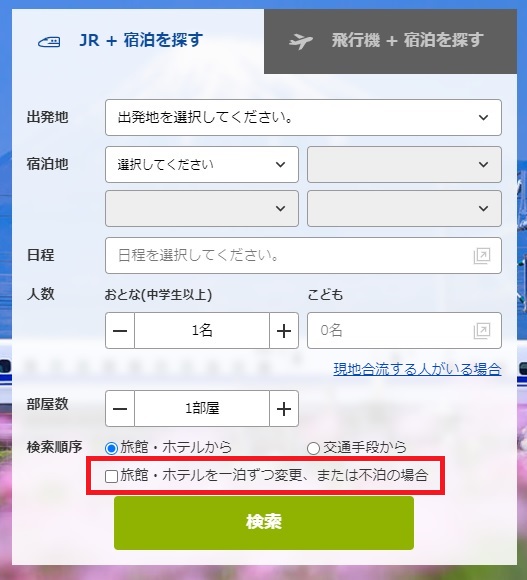Click the 日程 date input field
The width and height of the screenshot is (527, 580).
pos(303,256)
